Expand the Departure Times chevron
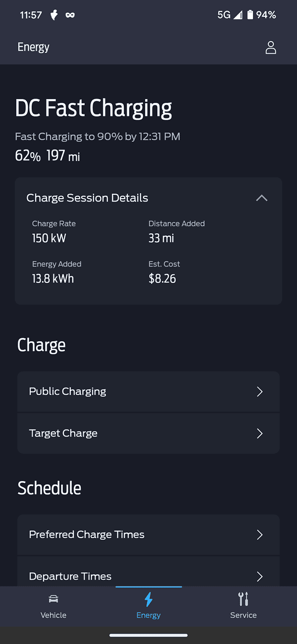This screenshot has width=297, height=644. point(260,576)
